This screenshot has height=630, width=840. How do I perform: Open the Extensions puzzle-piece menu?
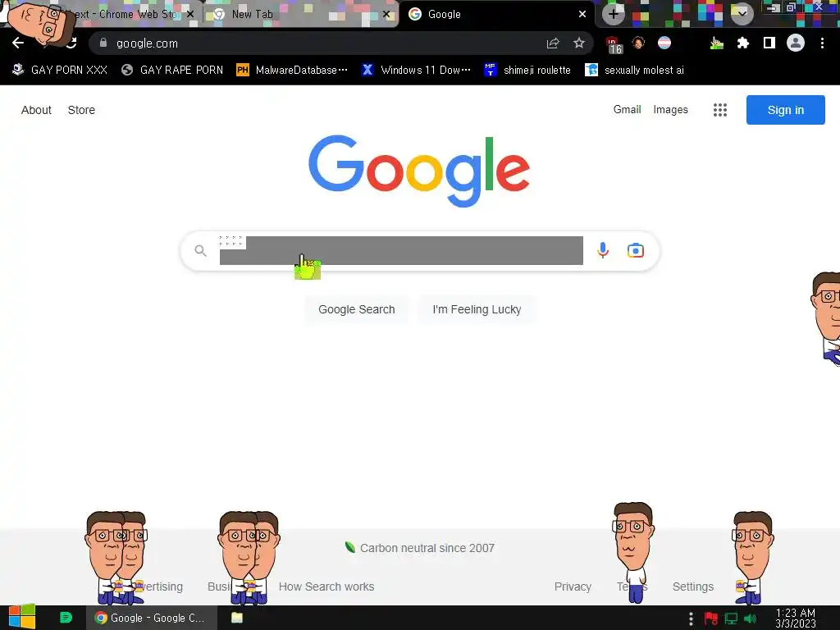click(x=742, y=43)
